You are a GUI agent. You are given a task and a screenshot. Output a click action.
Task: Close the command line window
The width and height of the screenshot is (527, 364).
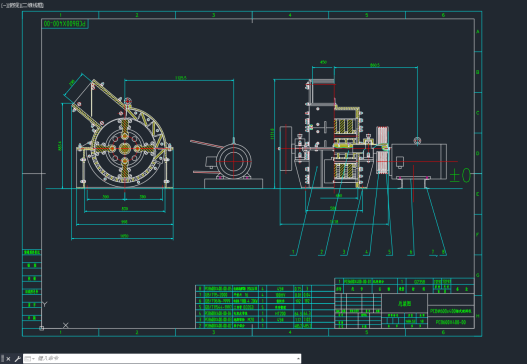[x=8, y=359]
